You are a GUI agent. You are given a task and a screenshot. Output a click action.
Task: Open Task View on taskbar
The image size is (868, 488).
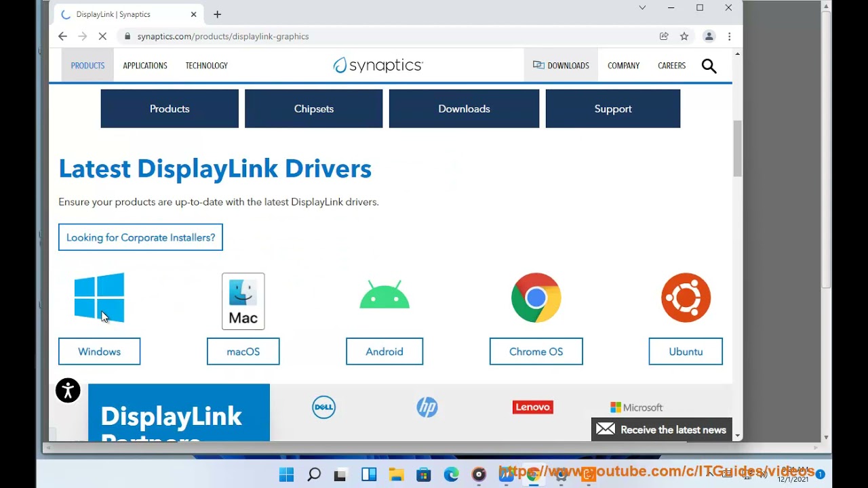point(341,475)
